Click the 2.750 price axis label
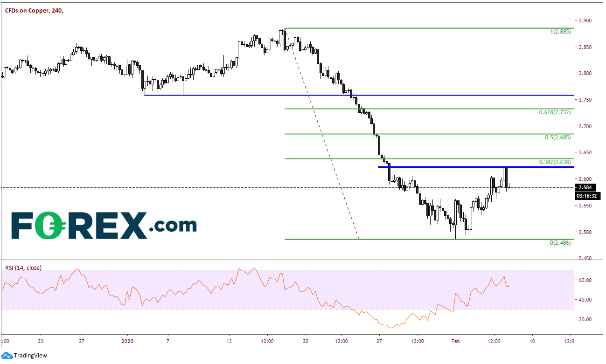Viewport: 606px width, 364px height. [586, 100]
